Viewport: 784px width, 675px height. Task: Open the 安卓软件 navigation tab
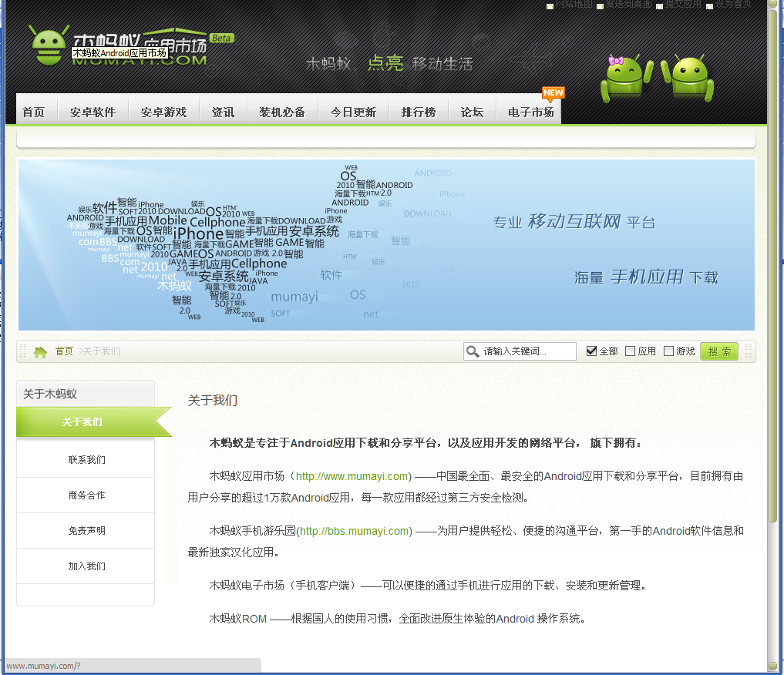click(x=93, y=110)
